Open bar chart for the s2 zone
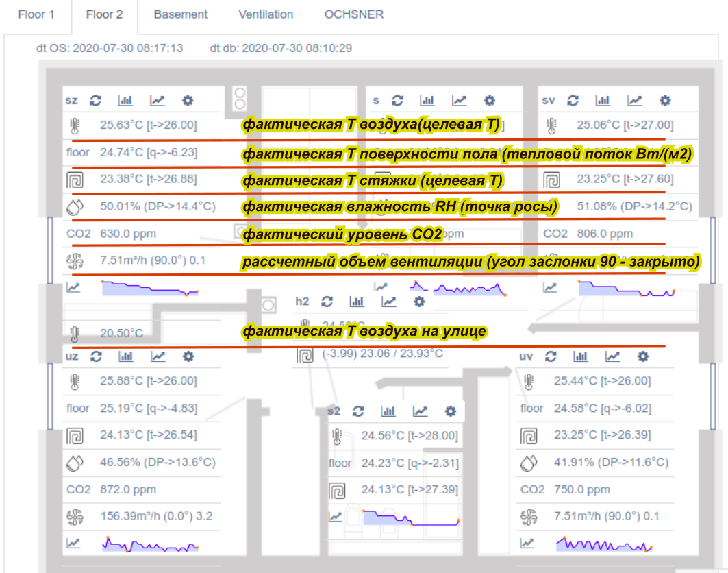Viewport: 728px width, 573px height. [388, 411]
